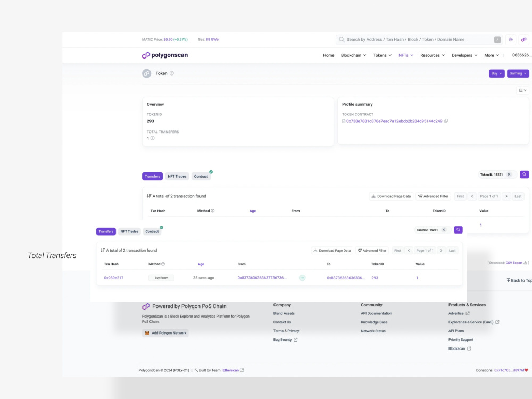Click Last pagination button in overlay panel
This screenshot has width=532, height=399.
[452, 251]
